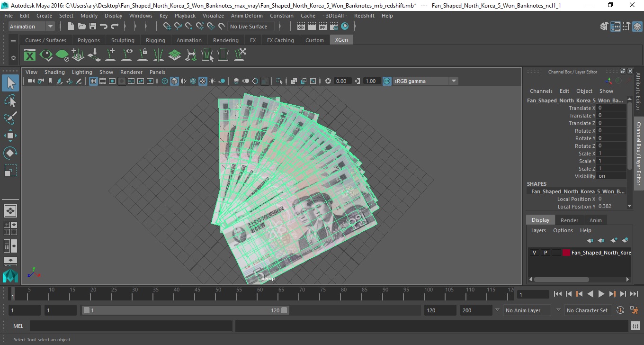Screen dimensions: 644x345
Task: Open the sRGB gamma view transform dropdown
Action: coord(425,81)
